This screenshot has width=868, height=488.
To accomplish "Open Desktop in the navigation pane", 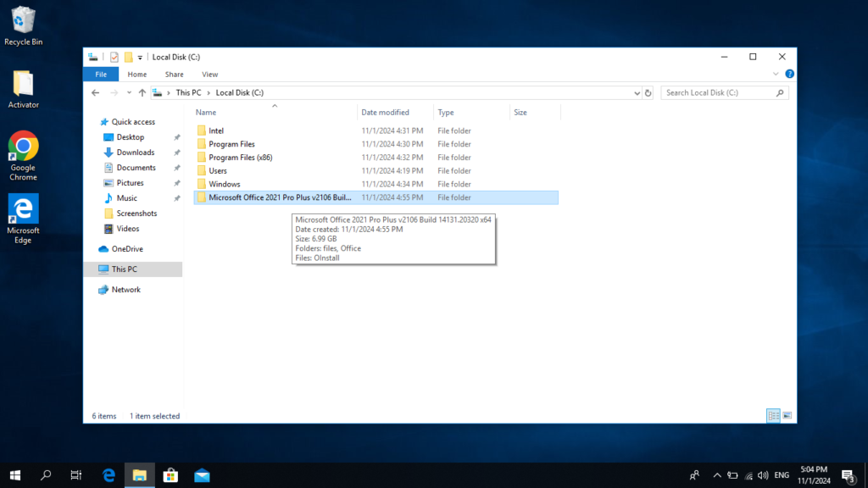I will pyautogui.click(x=130, y=137).
